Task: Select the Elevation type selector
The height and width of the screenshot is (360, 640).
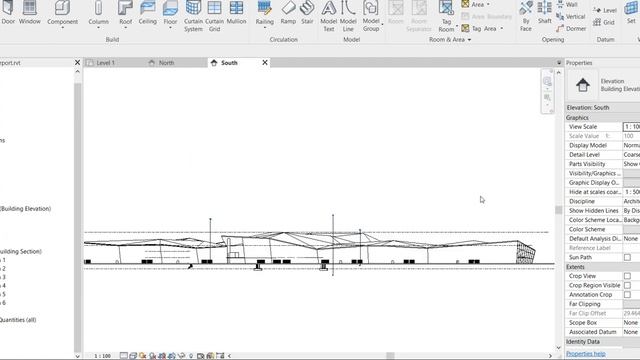Action: (603, 85)
